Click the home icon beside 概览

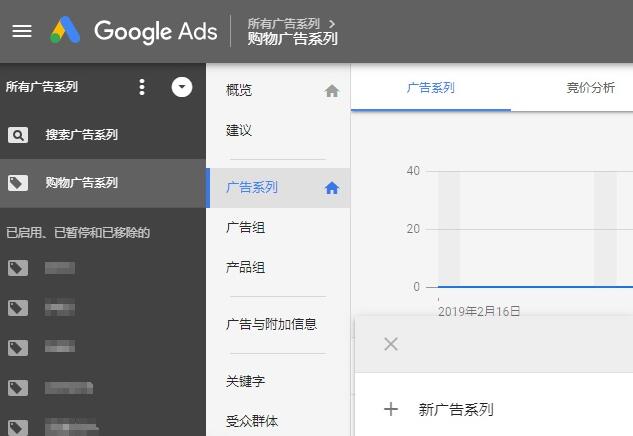point(332,91)
